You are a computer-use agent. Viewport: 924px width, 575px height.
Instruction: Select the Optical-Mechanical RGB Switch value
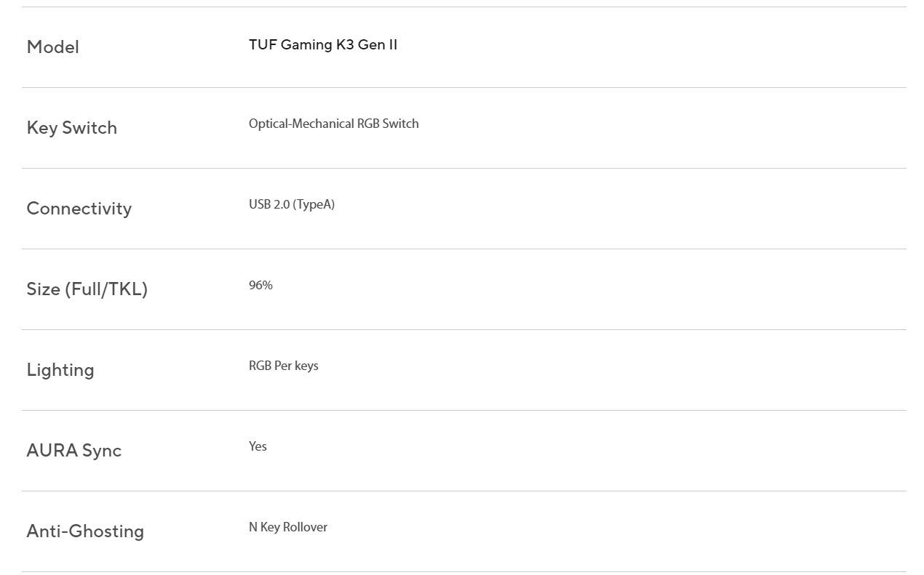pyautogui.click(x=333, y=124)
